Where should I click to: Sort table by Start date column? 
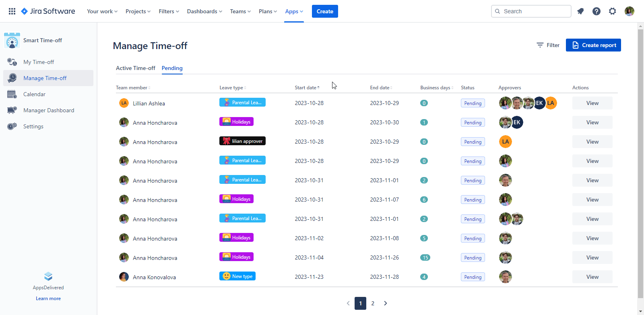click(307, 87)
